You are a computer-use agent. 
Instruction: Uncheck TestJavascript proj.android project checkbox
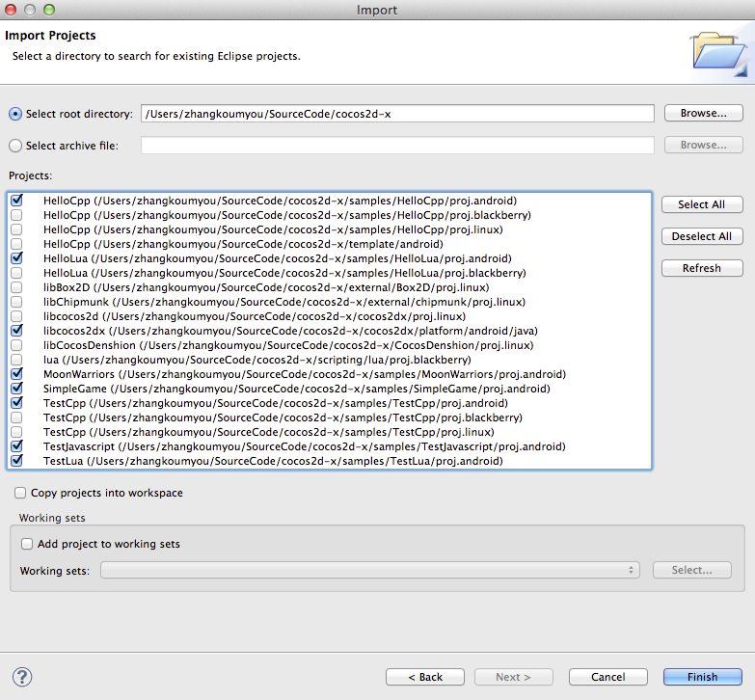16,445
